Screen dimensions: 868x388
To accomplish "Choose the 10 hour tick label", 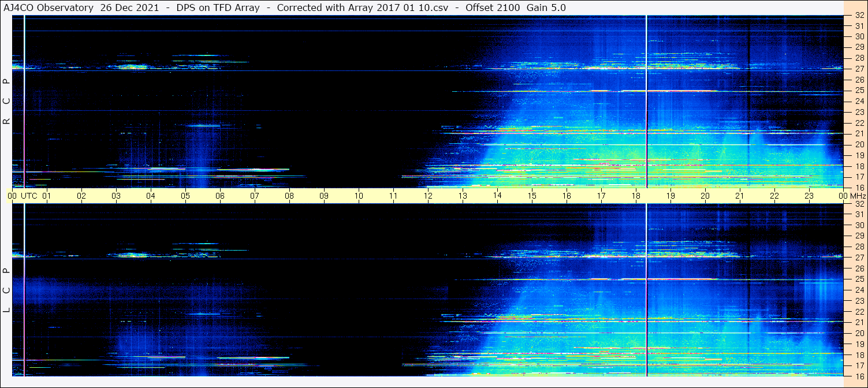I will [359, 196].
